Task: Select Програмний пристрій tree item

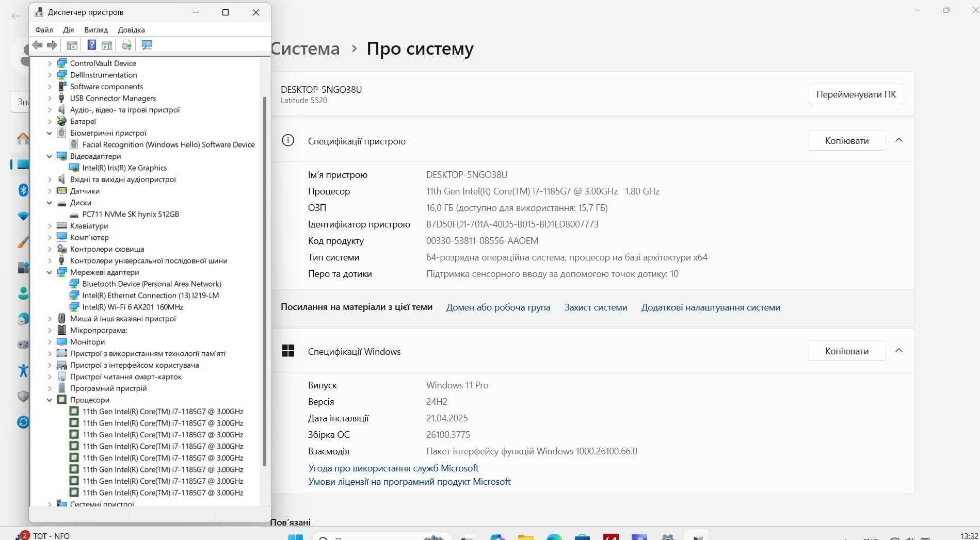Action: [x=108, y=388]
